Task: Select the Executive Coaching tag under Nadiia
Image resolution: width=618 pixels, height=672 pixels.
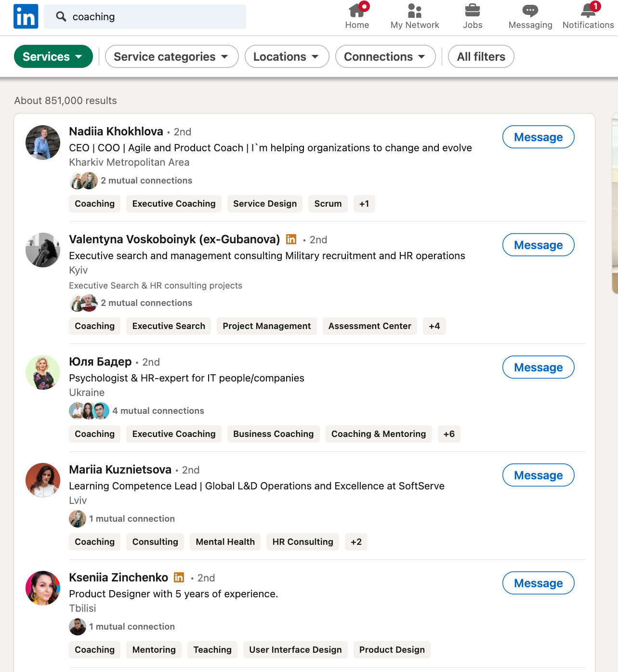Action: (173, 203)
